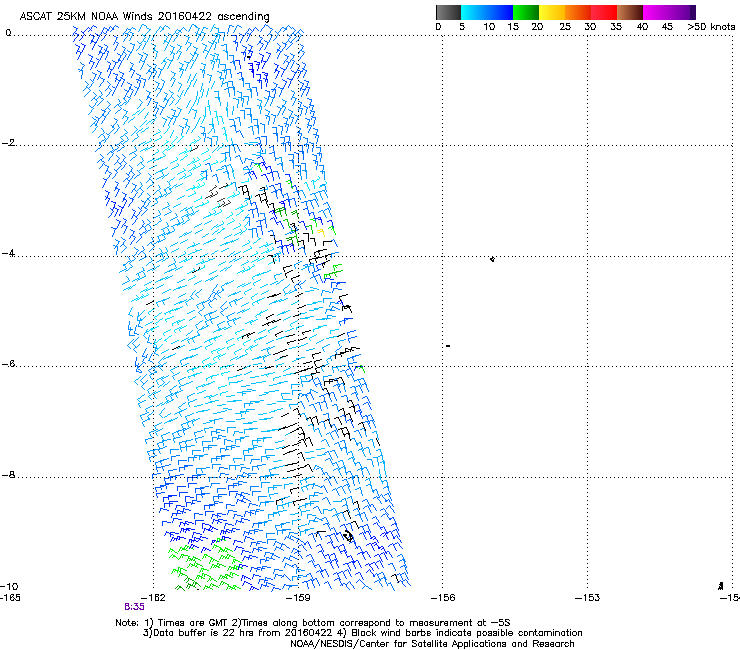Click the green 15-20 knots legend segment
Image resolution: width=740 pixels, height=650 pixels.
[526, 12]
